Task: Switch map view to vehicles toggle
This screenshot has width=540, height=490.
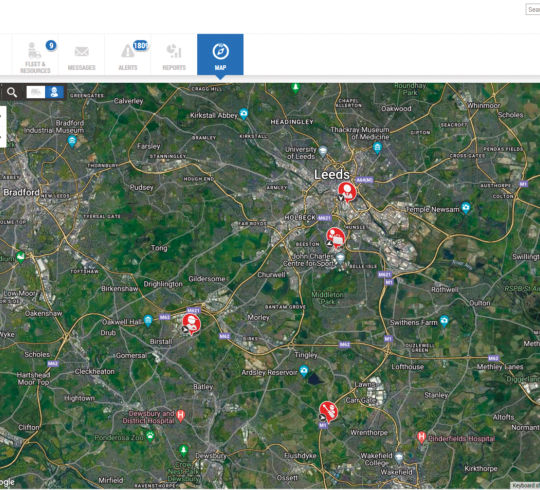Action: click(x=36, y=92)
